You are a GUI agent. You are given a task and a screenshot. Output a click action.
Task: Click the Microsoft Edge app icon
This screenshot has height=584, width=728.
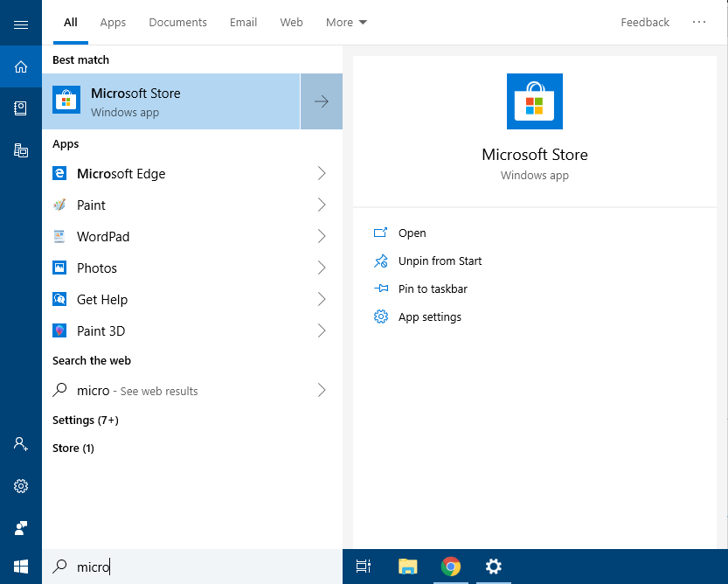pyautogui.click(x=59, y=173)
